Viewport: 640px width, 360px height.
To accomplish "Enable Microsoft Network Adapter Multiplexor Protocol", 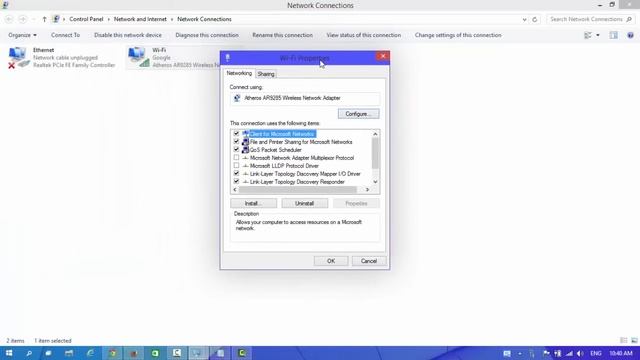I will point(236,158).
